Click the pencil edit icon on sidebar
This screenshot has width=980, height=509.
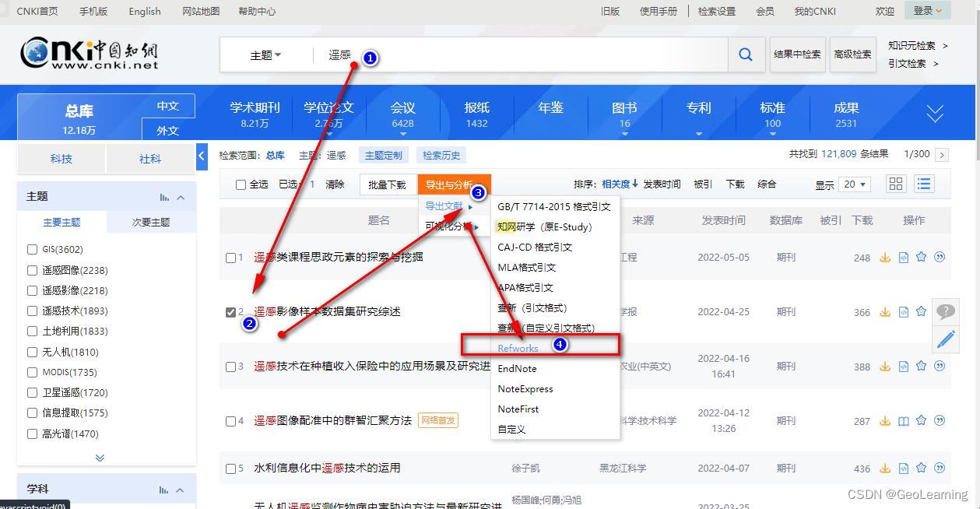tap(946, 340)
